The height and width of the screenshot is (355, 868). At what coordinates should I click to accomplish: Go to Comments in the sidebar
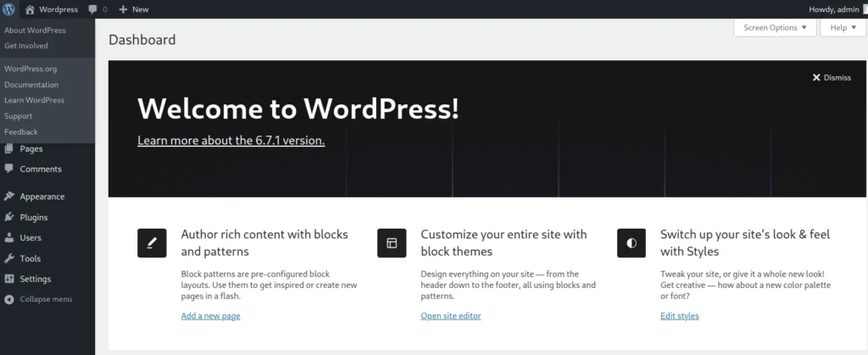pyautogui.click(x=41, y=169)
